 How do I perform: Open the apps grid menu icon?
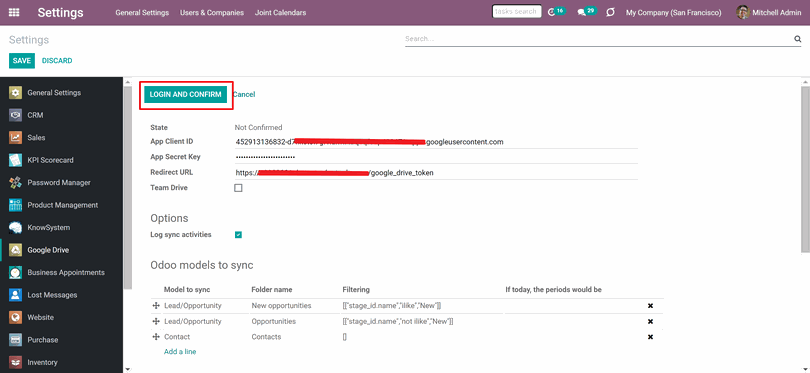pyautogui.click(x=14, y=12)
